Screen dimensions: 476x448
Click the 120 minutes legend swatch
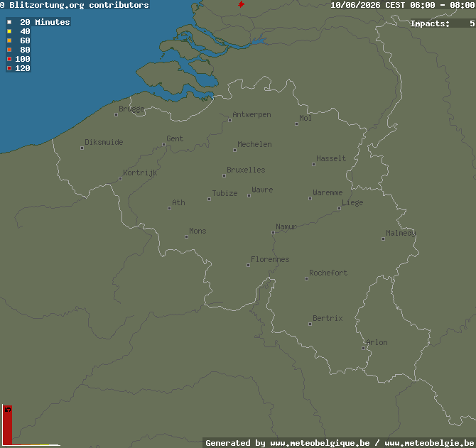[9, 68]
